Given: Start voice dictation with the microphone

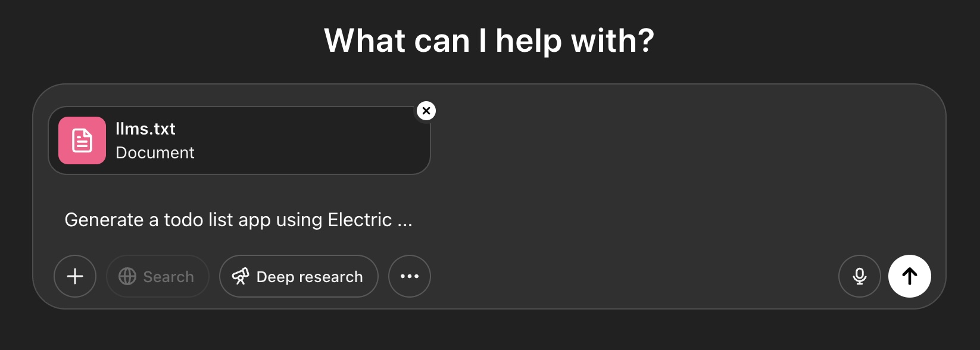Looking at the screenshot, I should (x=859, y=276).
